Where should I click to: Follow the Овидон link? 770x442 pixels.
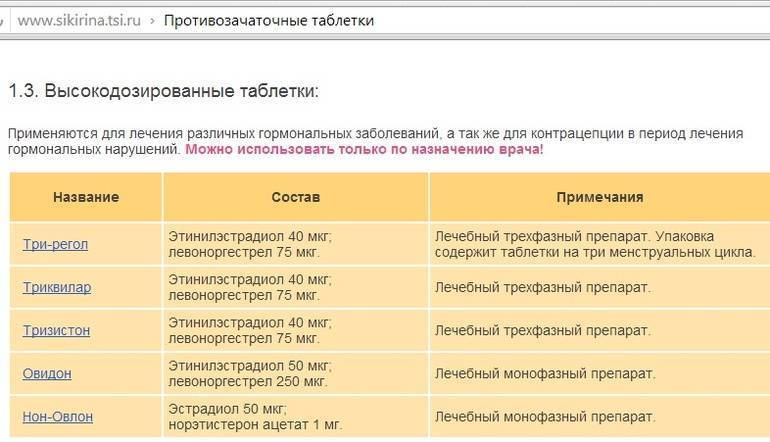tap(47, 373)
